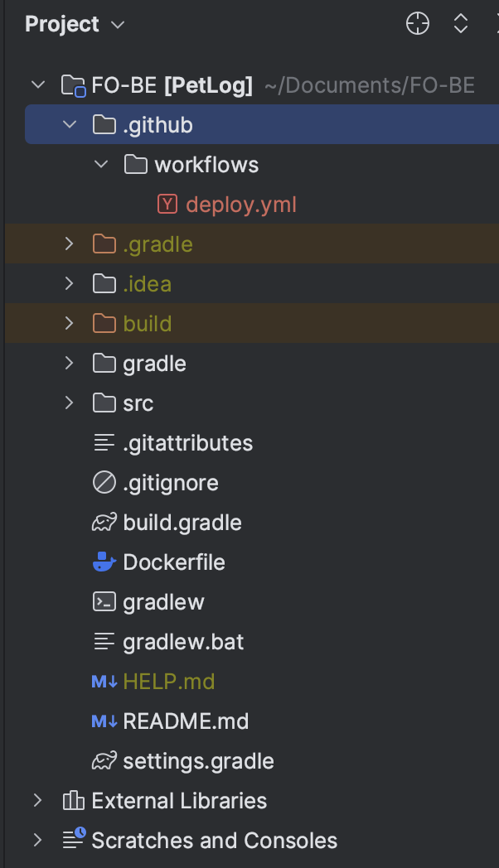
Task: Click the Expand All chevron icon in toolbar
Action: (460, 24)
